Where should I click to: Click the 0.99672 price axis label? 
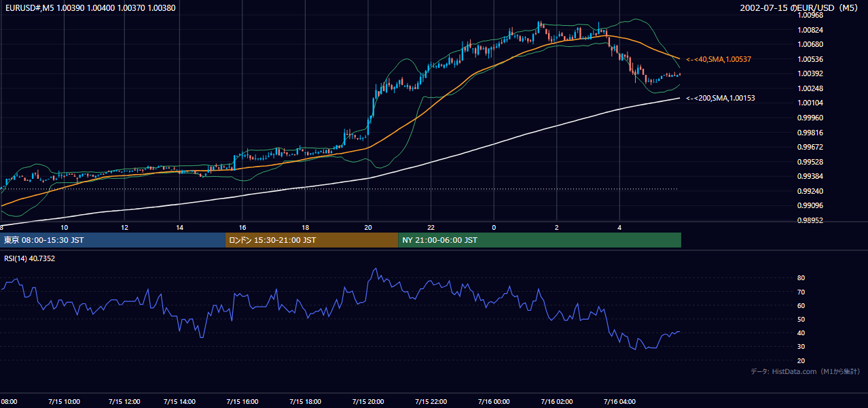tap(810, 147)
